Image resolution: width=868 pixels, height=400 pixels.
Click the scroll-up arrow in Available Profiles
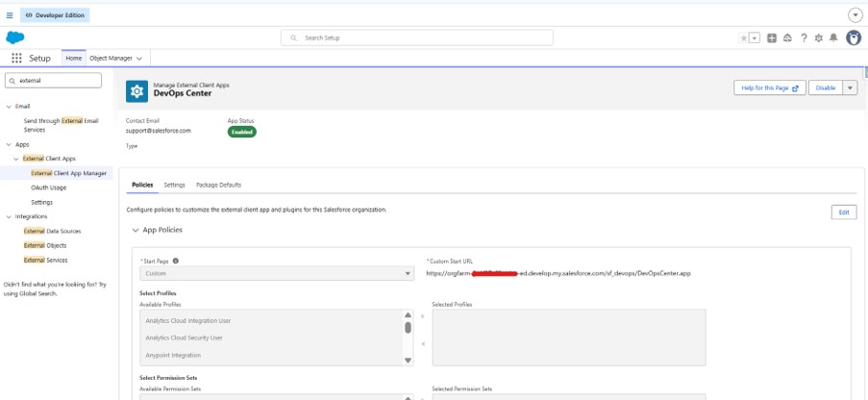408,314
